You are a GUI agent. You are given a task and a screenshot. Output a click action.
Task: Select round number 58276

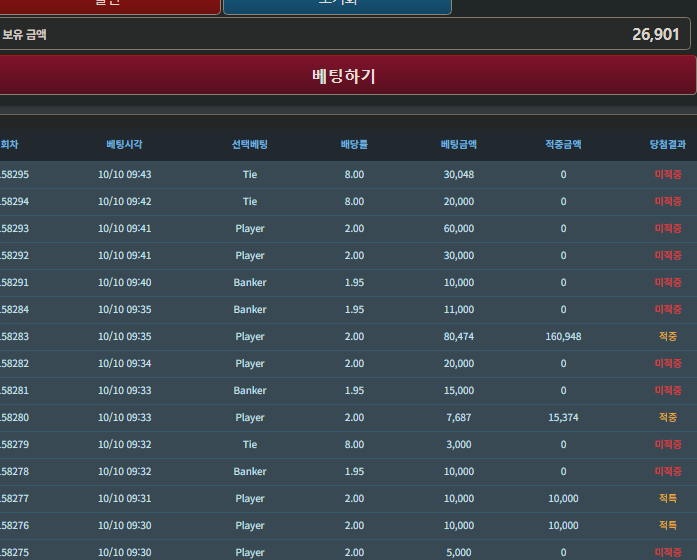[x=14, y=526]
